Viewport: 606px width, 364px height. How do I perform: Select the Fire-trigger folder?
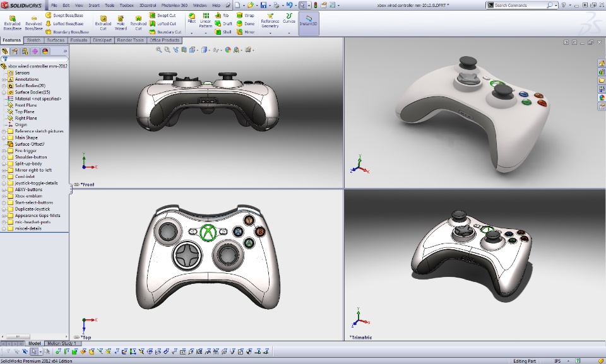point(22,151)
